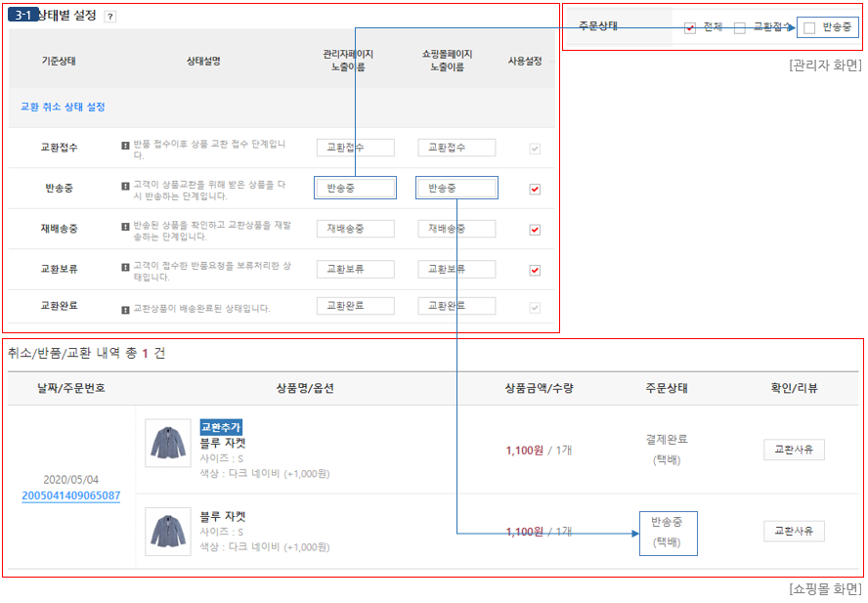Open order number 2005041409065087 link
This screenshot has height=603, width=868.
(70, 495)
